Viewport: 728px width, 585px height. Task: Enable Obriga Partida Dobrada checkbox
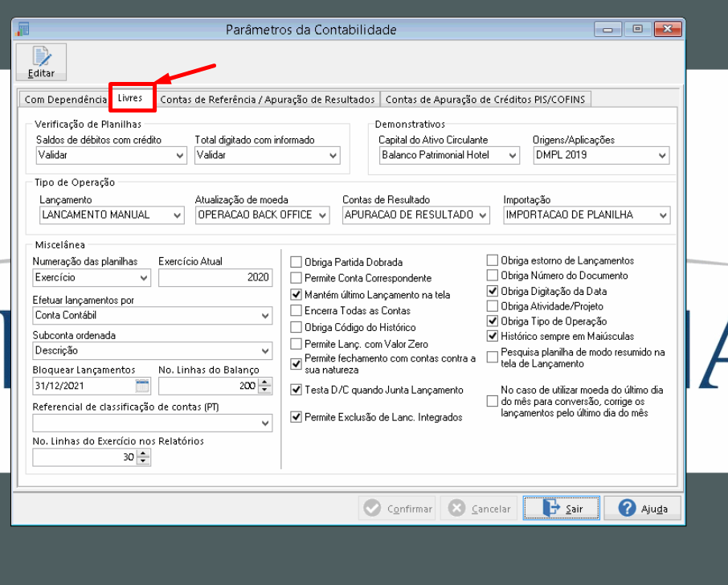click(296, 262)
